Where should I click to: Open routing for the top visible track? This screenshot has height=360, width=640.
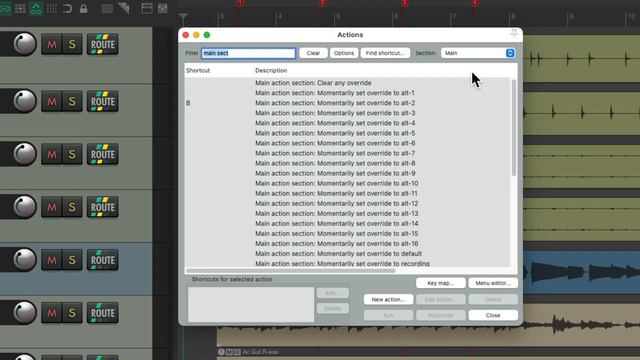pyautogui.click(x=102, y=44)
